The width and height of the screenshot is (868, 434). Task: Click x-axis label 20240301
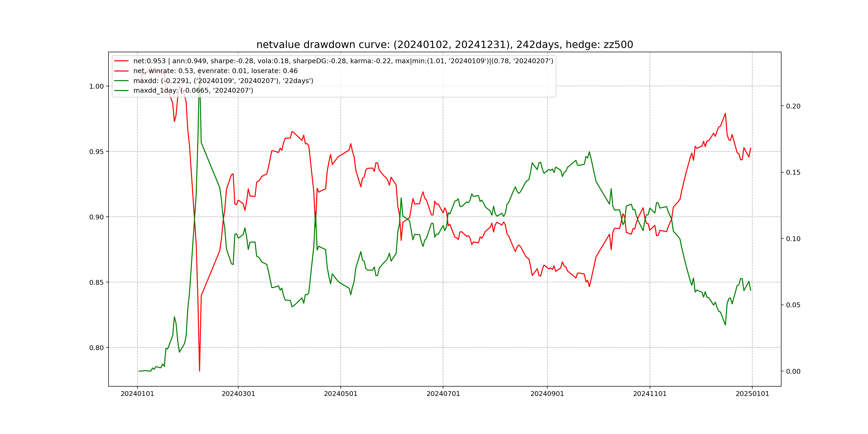[x=238, y=394]
